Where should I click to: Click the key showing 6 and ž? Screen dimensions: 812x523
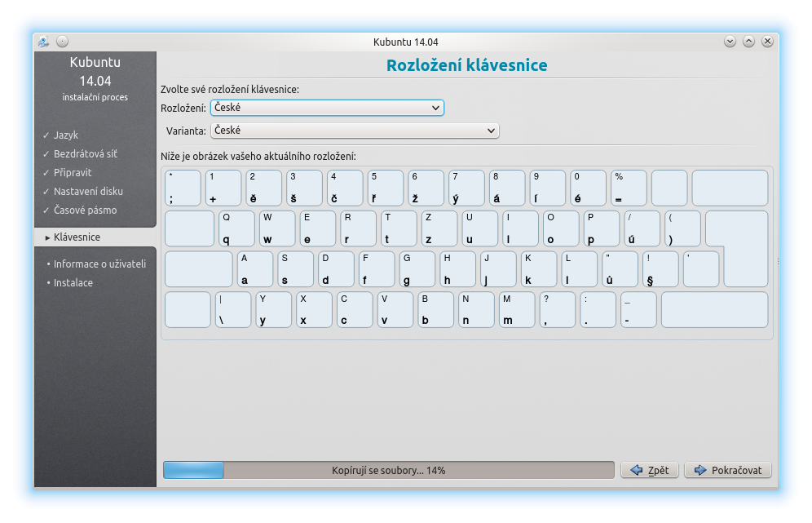426,188
